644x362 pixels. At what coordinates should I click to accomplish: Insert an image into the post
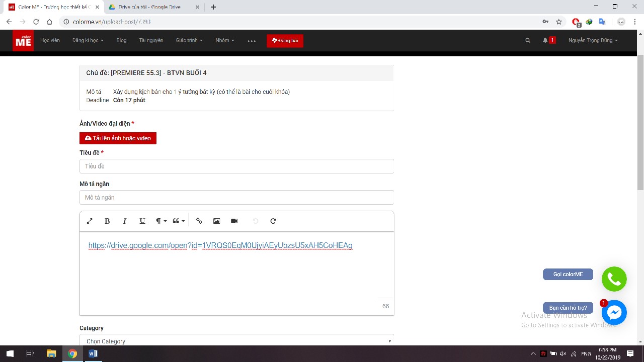coord(216,221)
